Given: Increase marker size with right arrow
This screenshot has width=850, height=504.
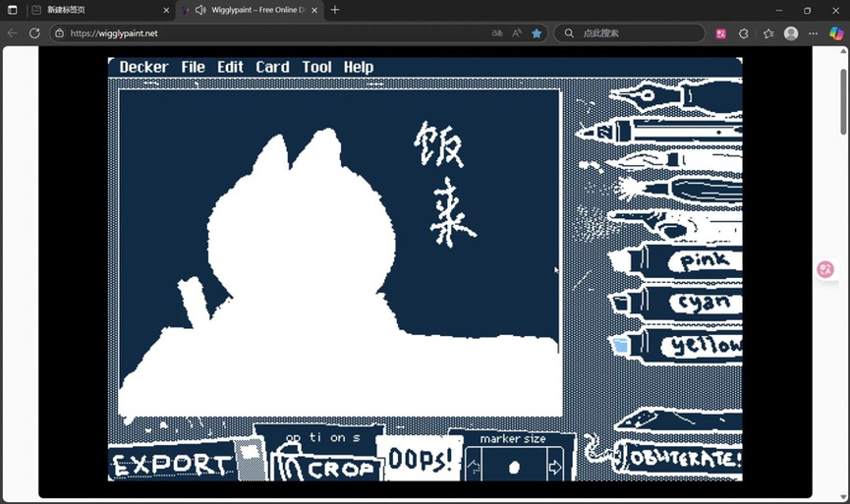Looking at the screenshot, I should pyautogui.click(x=555, y=467).
